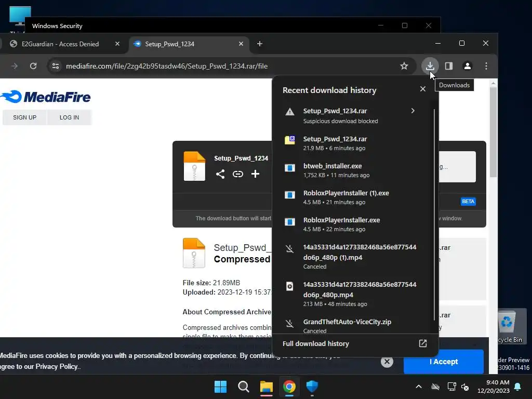View site information icon in address bar
532x399 pixels.
tap(55, 66)
